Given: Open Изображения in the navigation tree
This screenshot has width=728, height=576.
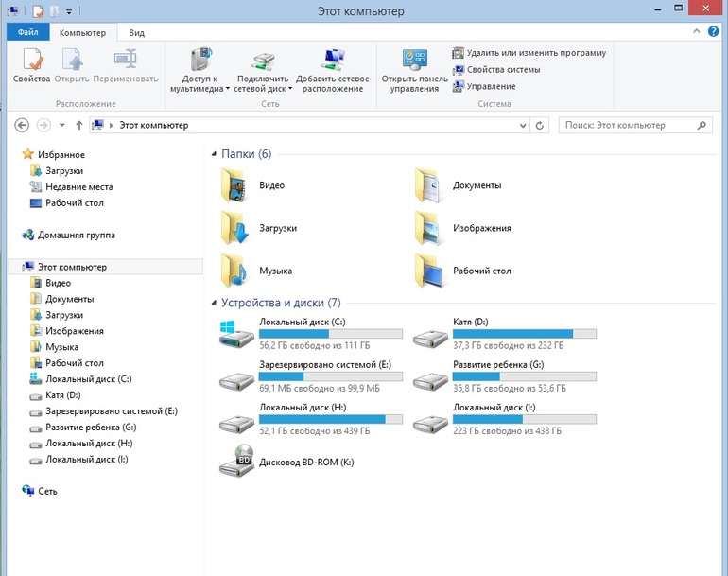Looking at the screenshot, I should coord(75,331).
